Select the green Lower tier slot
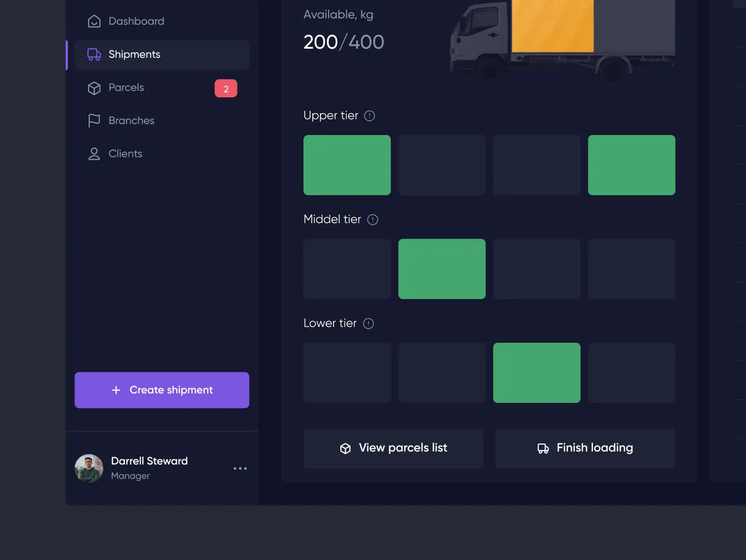The height and width of the screenshot is (560, 746). (x=537, y=373)
